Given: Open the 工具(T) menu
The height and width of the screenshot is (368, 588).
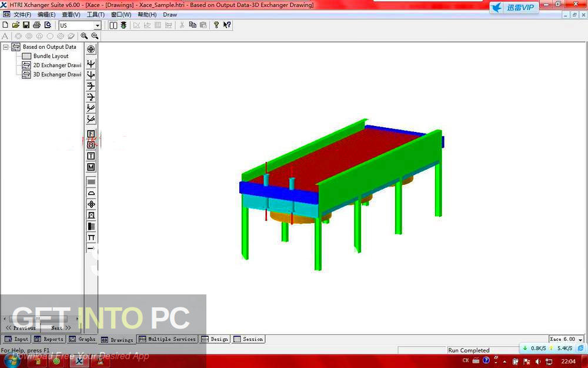Looking at the screenshot, I should [x=96, y=15].
